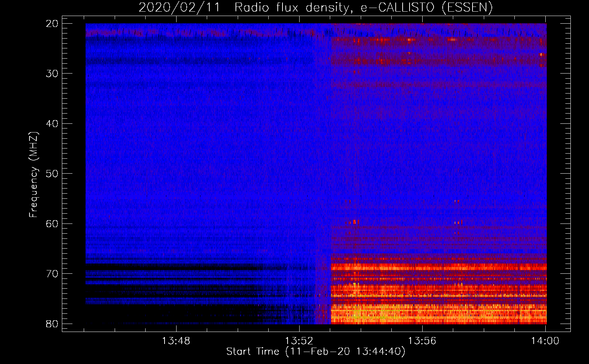Click the 'Start Time (11-Feb-20 13:44:40)' x-axis label
This screenshot has height=364, width=589.
pyautogui.click(x=316, y=352)
